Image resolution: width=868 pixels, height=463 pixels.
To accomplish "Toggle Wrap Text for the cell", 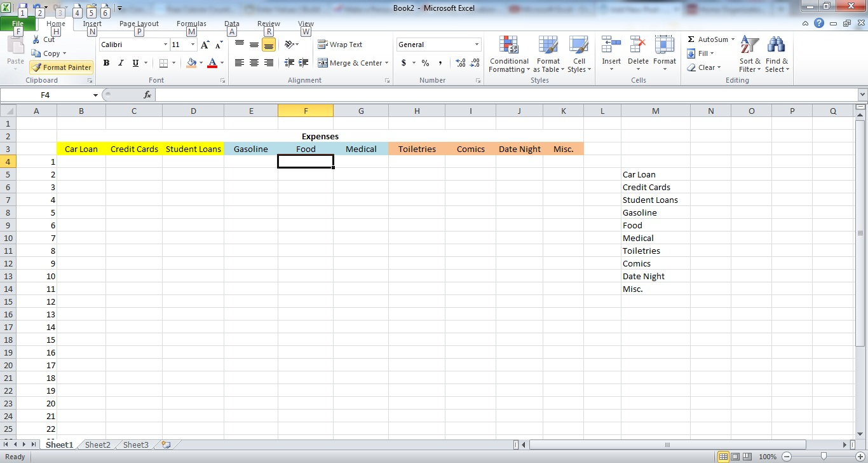I will pyautogui.click(x=340, y=45).
